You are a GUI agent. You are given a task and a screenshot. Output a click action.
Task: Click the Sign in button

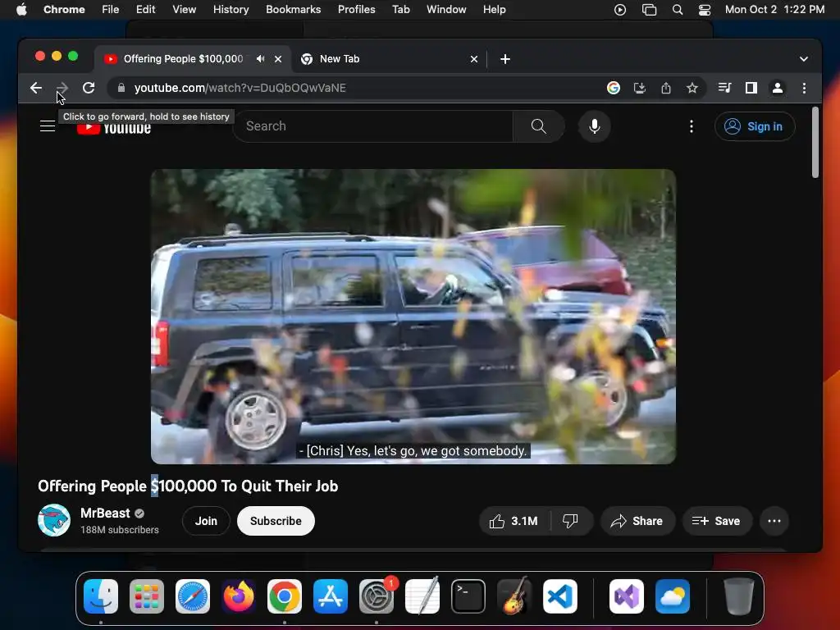point(755,126)
